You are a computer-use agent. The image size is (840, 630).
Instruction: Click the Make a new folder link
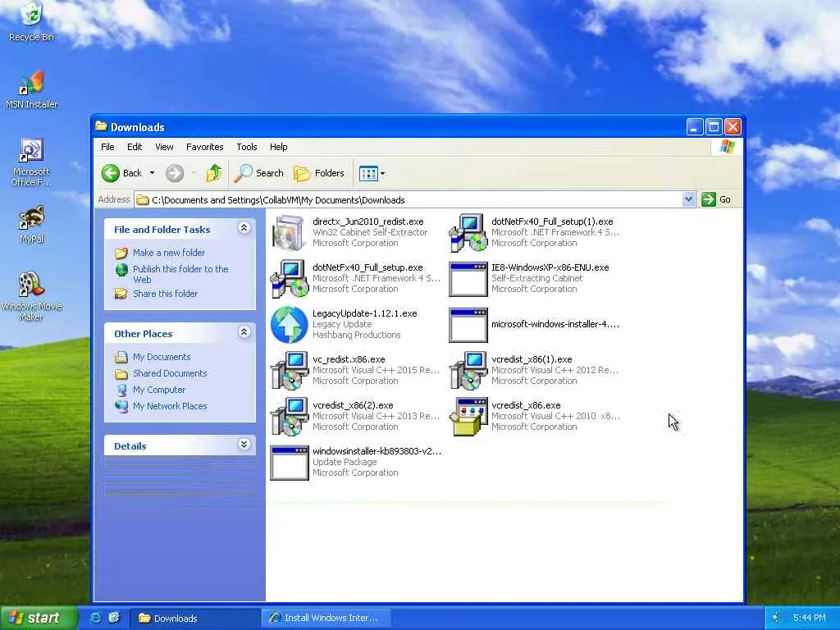[x=169, y=253]
